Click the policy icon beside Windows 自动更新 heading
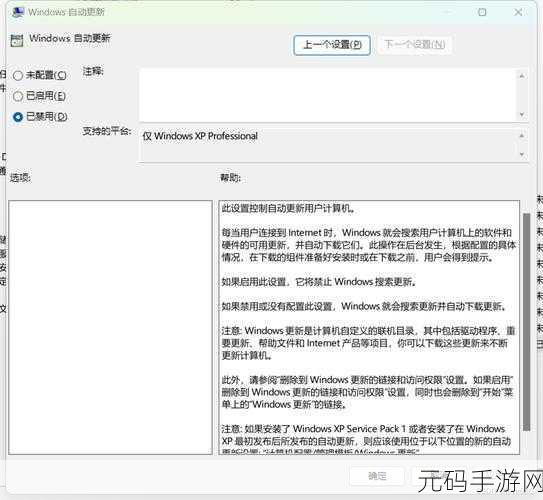Screen dimensions: 543x500 pos(17,40)
